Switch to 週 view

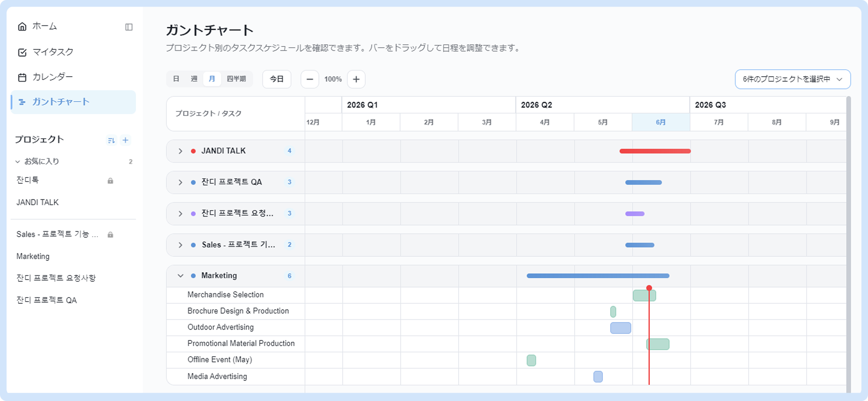[194, 79]
